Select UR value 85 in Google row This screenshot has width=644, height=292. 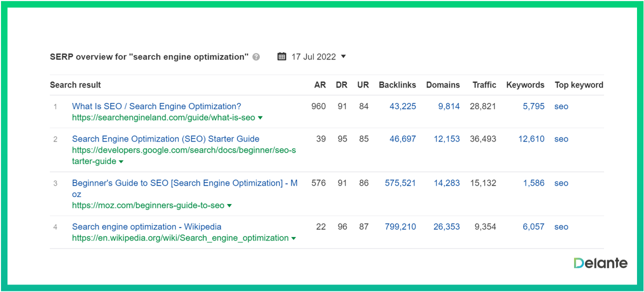tap(364, 139)
